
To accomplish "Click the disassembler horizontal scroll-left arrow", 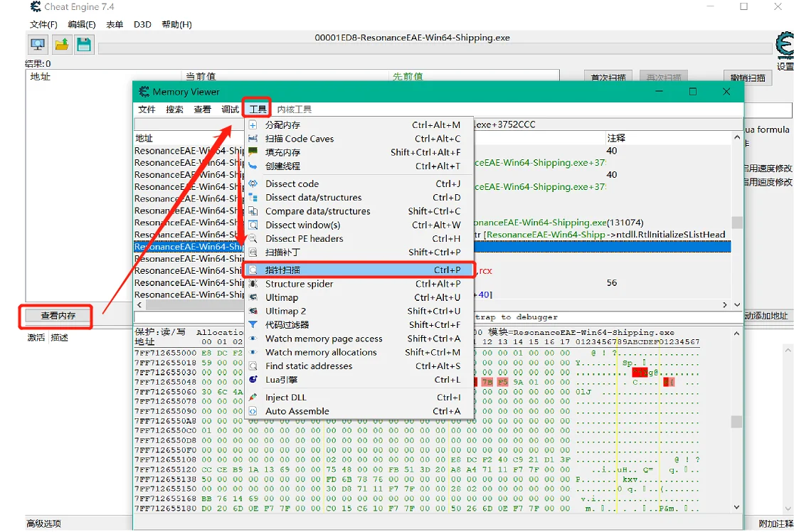I will tap(139, 304).
